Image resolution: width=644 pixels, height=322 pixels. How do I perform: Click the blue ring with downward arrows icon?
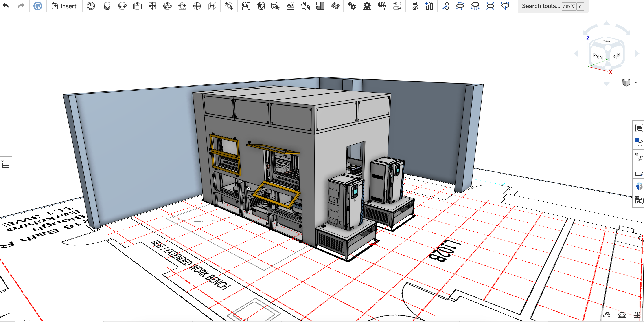[x=475, y=6]
